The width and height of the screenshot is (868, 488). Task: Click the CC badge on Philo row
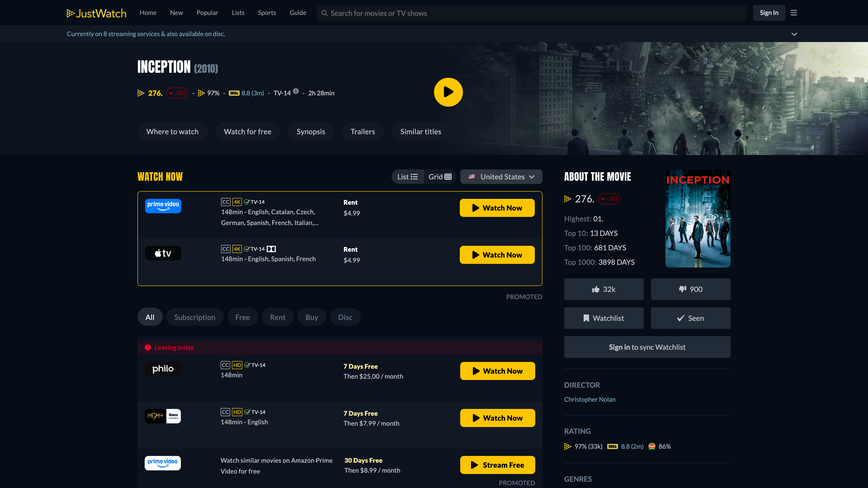[225, 365]
